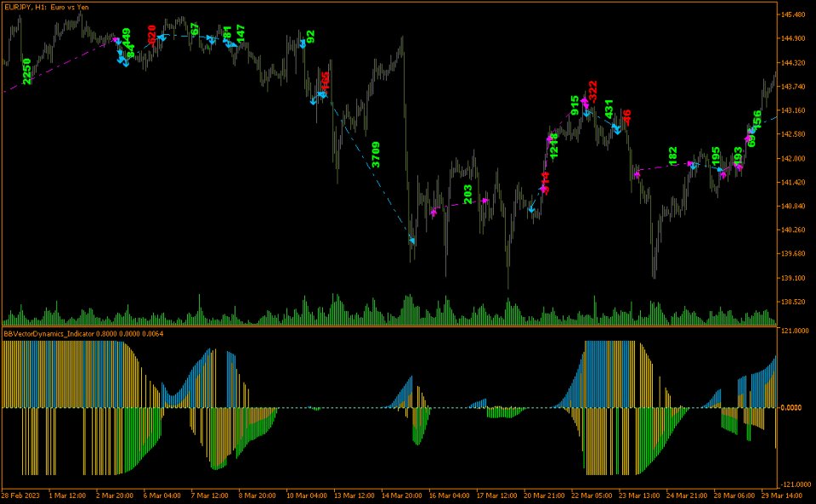The height and width of the screenshot is (504, 816).
Task: Select the magenta arrow near the 195 label
Action: click(724, 175)
